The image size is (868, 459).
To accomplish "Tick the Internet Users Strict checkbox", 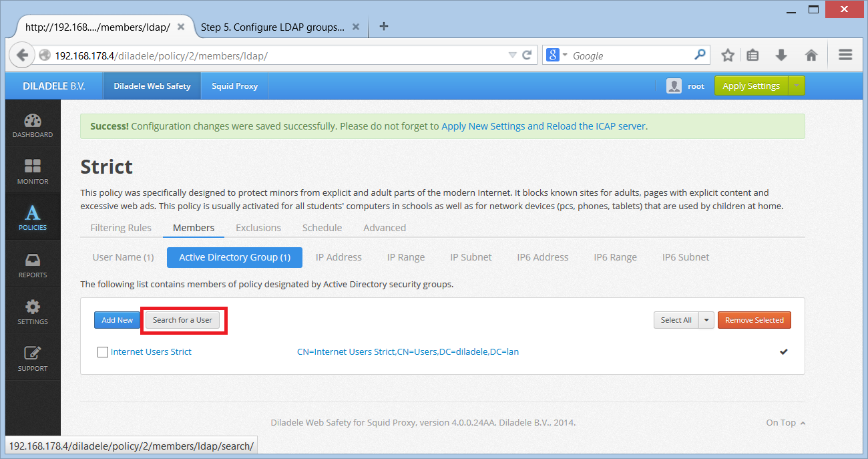I will point(102,352).
